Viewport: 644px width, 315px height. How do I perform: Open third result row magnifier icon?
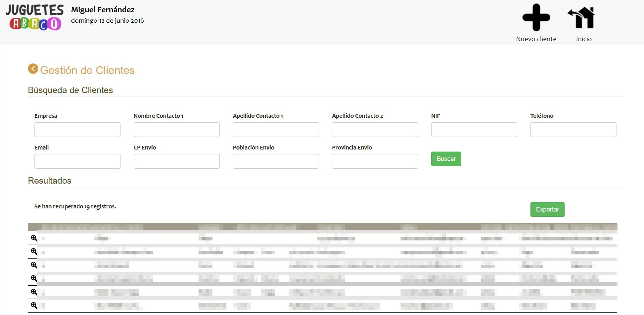[34, 265]
